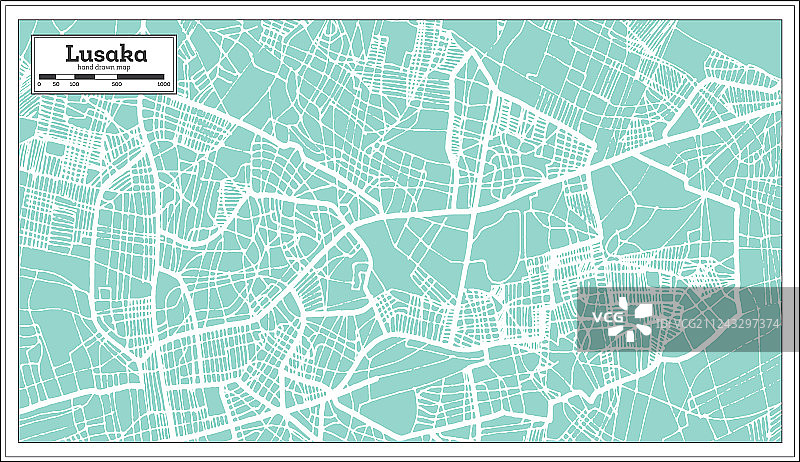Image resolution: width=800 pixels, height=462 pixels.
Task: Click the 1000 label on scale bar
Action: [x=164, y=85]
